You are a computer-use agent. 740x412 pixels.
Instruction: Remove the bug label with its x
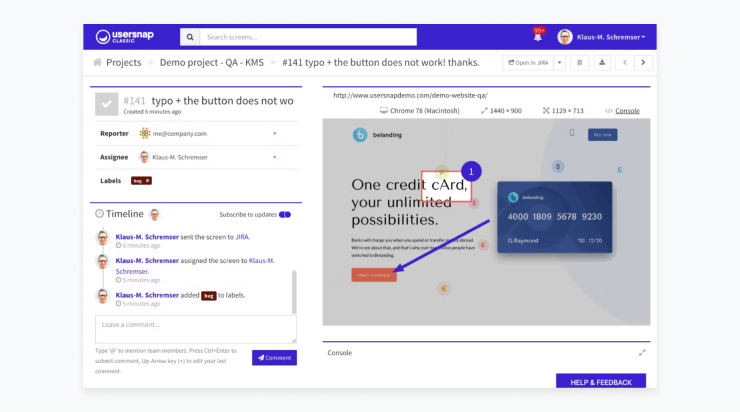(148, 181)
